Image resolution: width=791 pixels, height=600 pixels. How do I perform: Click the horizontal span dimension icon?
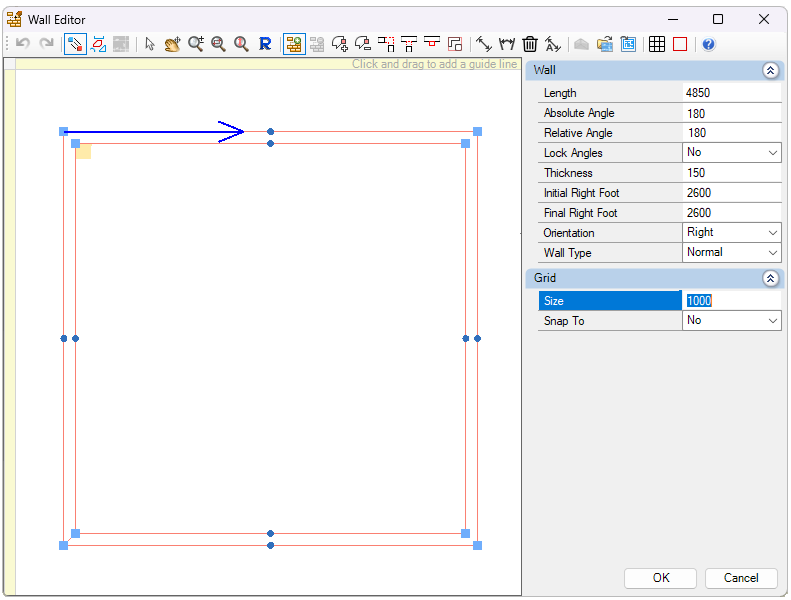(x=507, y=44)
